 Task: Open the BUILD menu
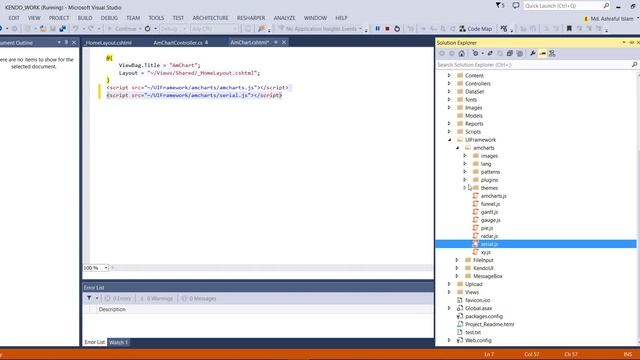point(85,18)
